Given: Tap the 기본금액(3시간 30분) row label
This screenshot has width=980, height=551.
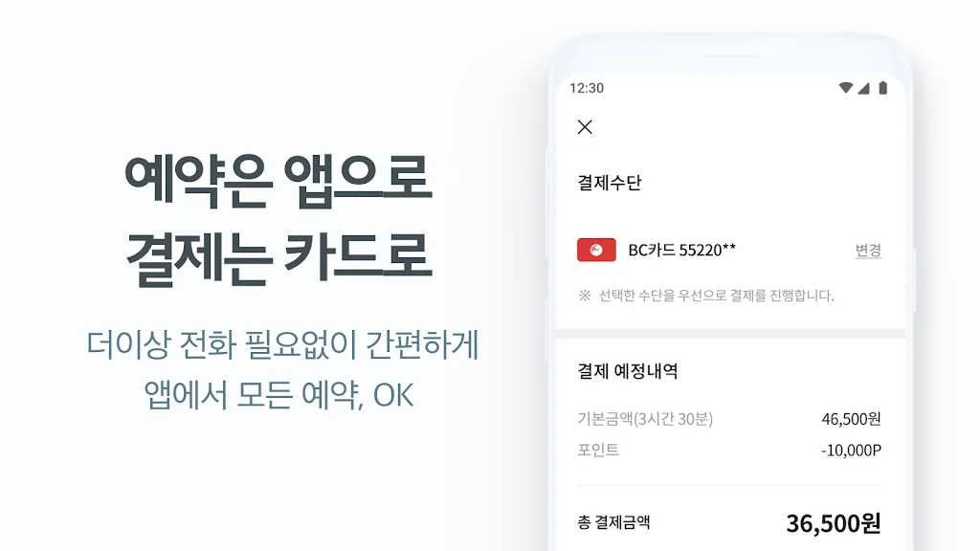Looking at the screenshot, I should [x=645, y=419].
